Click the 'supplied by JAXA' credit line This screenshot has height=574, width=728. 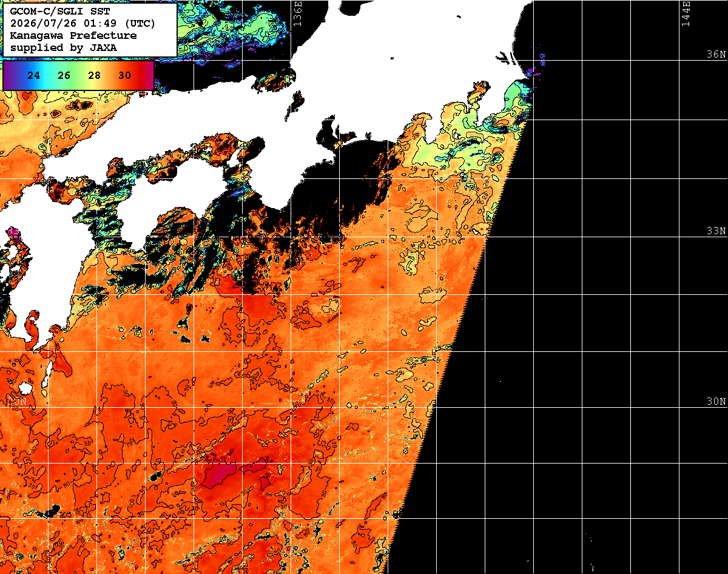pyautogui.click(x=64, y=47)
